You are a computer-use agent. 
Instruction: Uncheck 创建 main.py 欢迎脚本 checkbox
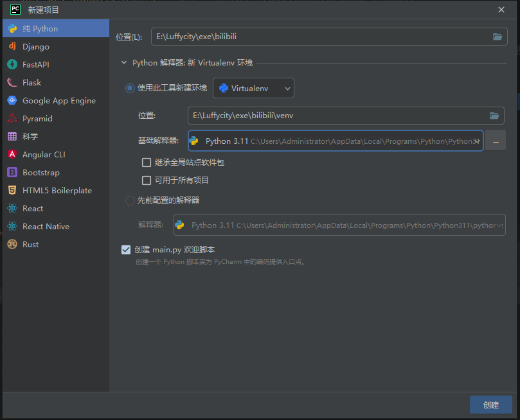pyautogui.click(x=126, y=250)
